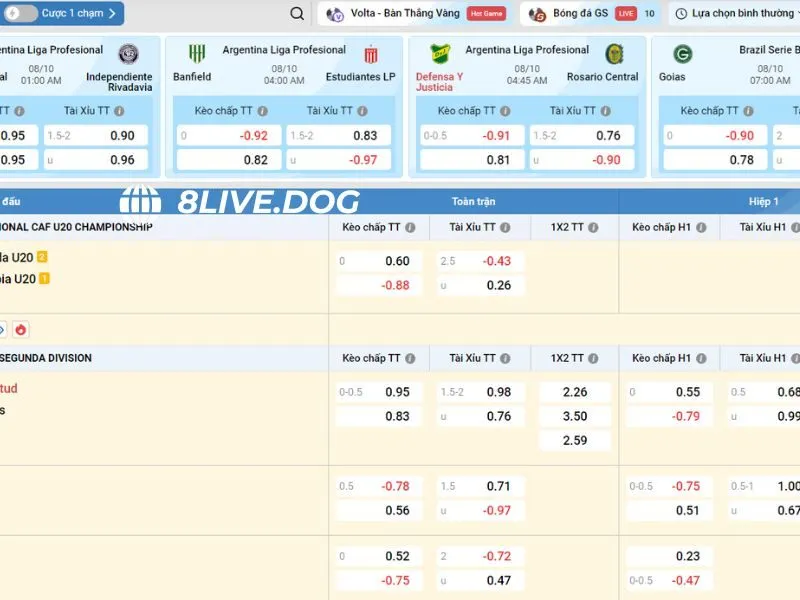This screenshot has height=600, width=800.
Task: Click the Volta game icon
Action: 336,14
